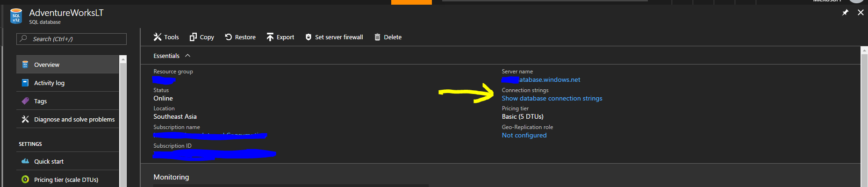Open Show database connection strings link
Screen dimensions: 868x187
552,98
